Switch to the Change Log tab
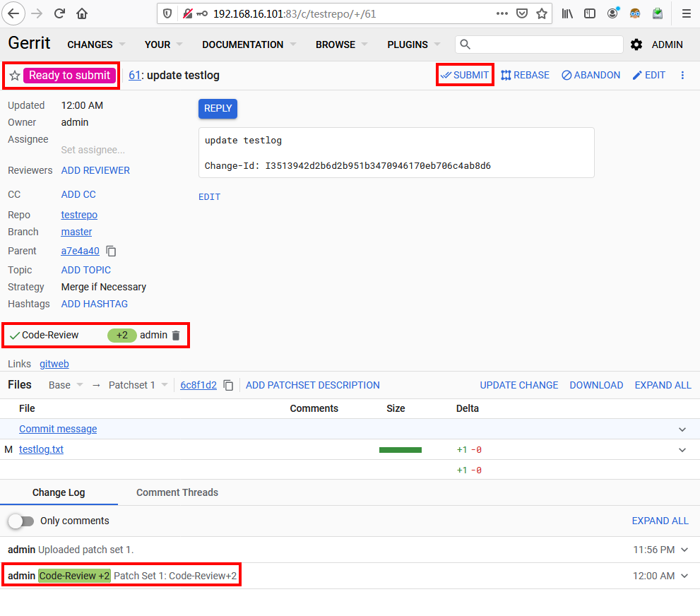 coord(59,492)
